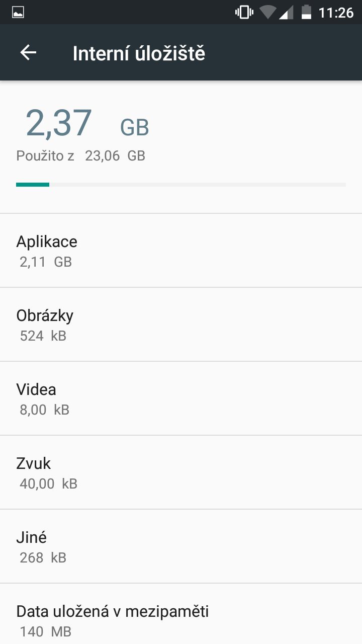This screenshot has height=644, width=362.
Task: Open the Jiné storage entry
Action: point(181,546)
